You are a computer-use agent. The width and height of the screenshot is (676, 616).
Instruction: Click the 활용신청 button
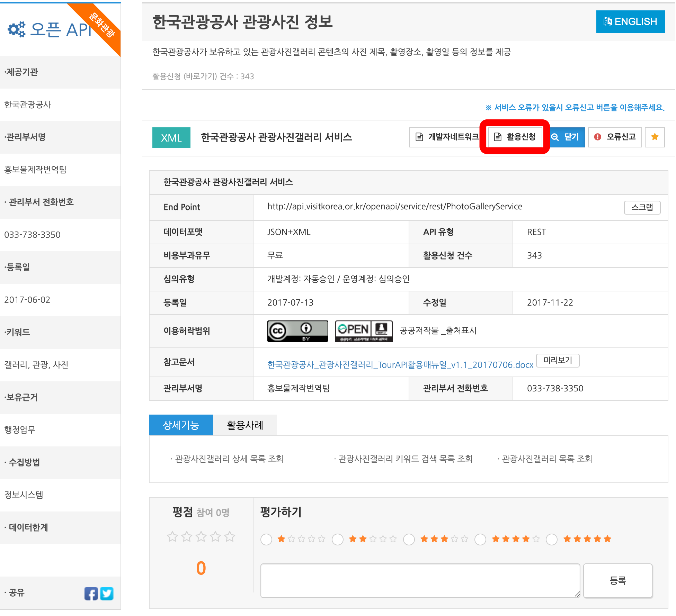click(x=515, y=137)
